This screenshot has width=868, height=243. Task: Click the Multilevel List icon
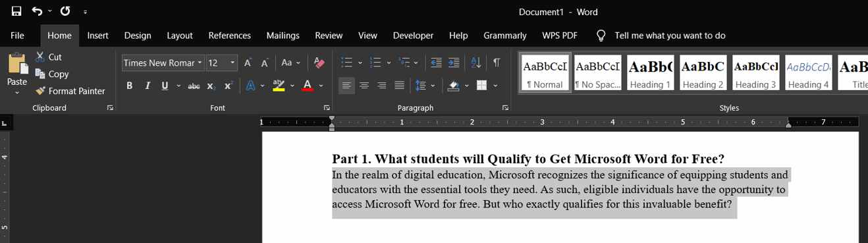tap(404, 63)
